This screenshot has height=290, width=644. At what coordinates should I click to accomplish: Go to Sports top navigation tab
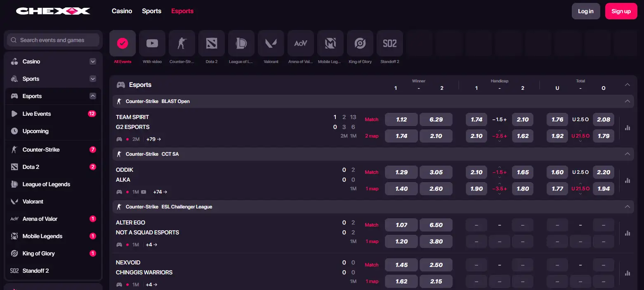(151, 11)
